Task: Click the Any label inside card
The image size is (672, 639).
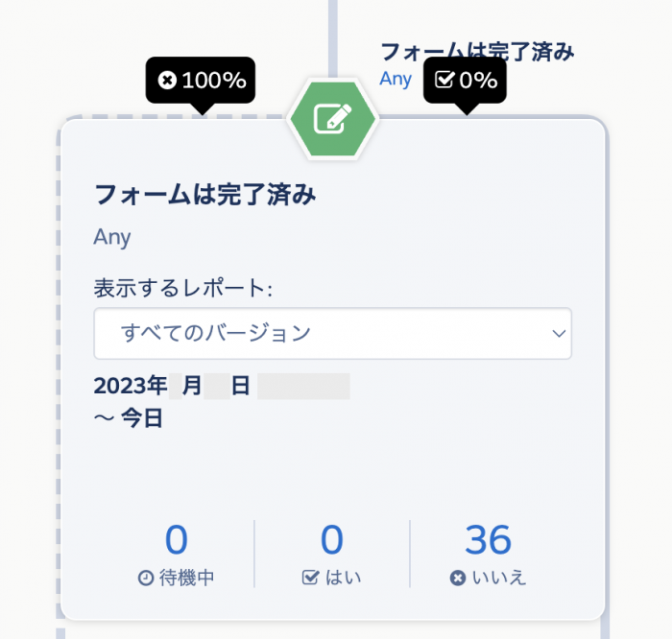Action: (112, 237)
